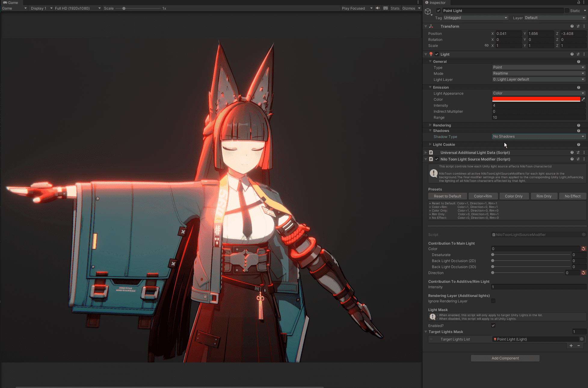Open the Gizmos menu
Viewport: 588px width, 388px height.
click(411, 8)
